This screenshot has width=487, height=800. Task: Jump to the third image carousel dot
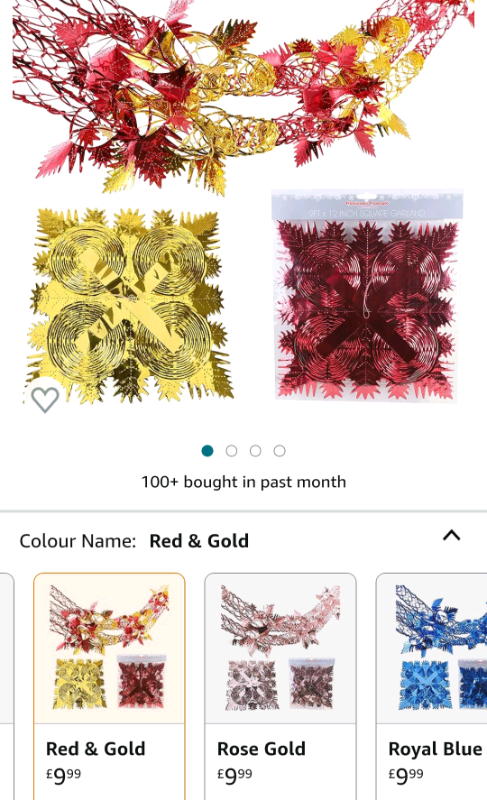(x=255, y=451)
